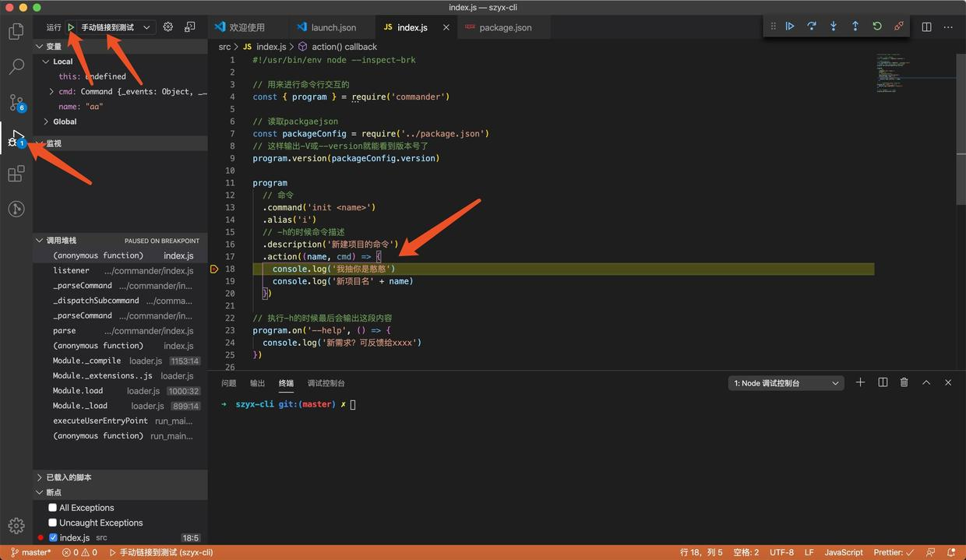Toggle the All Exceptions breakpoint checkbox
This screenshot has width=966, height=560.
tap(52, 508)
